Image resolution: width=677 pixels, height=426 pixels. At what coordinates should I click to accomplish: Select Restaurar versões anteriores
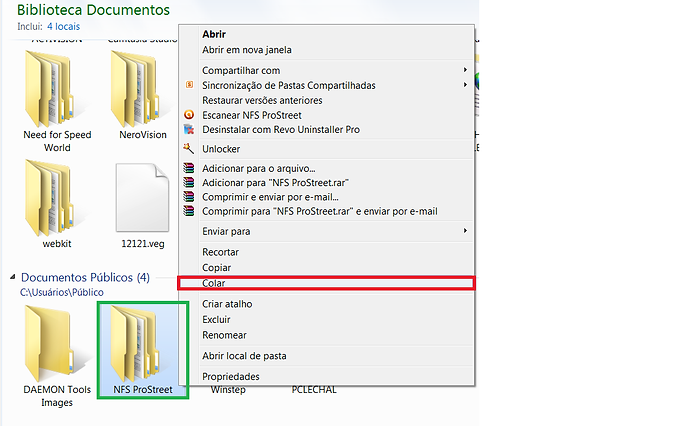tap(262, 100)
